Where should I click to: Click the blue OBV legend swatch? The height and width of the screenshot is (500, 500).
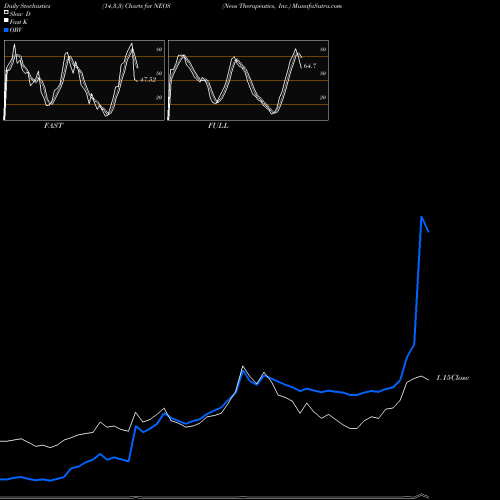[x=6, y=30]
